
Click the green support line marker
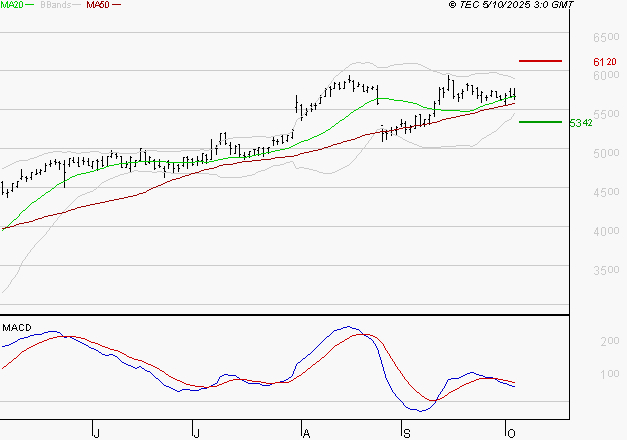[x=540, y=122]
